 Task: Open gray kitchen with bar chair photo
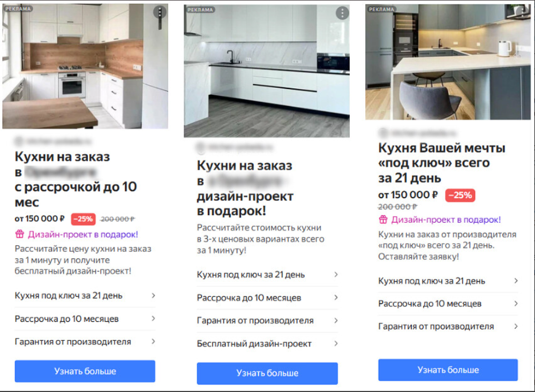tap(448, 62)
